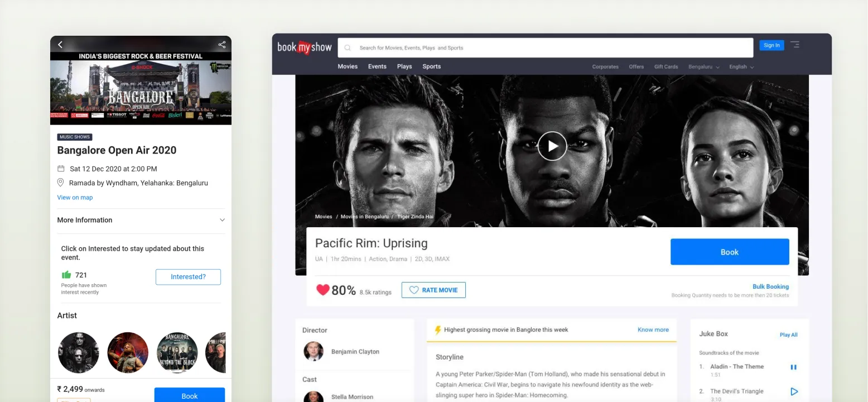Click the Bangalore Open Air 2020 title

click(117, 150)
